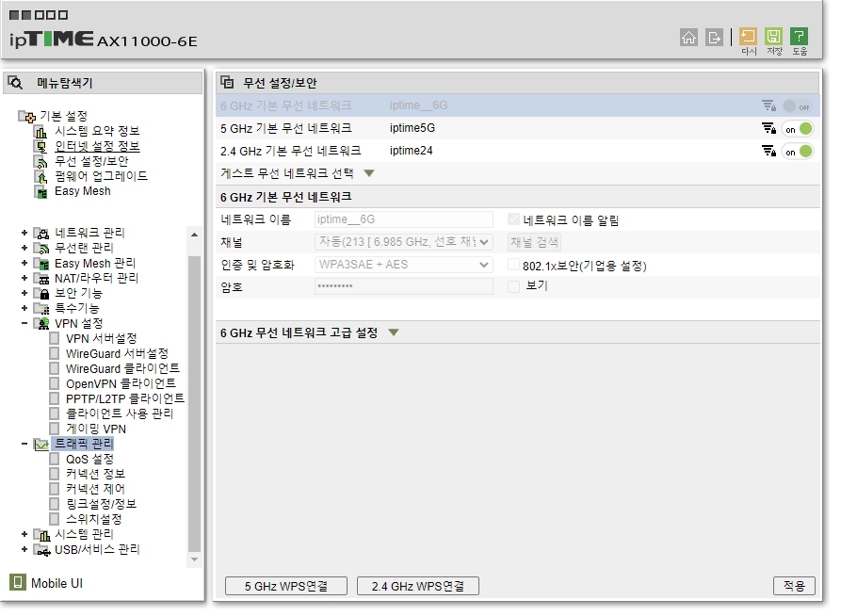
Task: Toggle the 6 GHz network off switch
Action: coord(797,106)
